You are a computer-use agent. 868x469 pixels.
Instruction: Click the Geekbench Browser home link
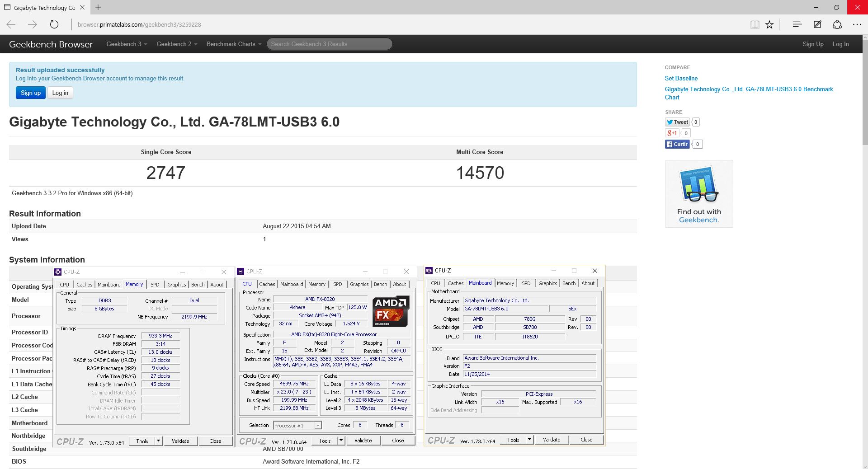pyautogui.click(x=51, y=44)
